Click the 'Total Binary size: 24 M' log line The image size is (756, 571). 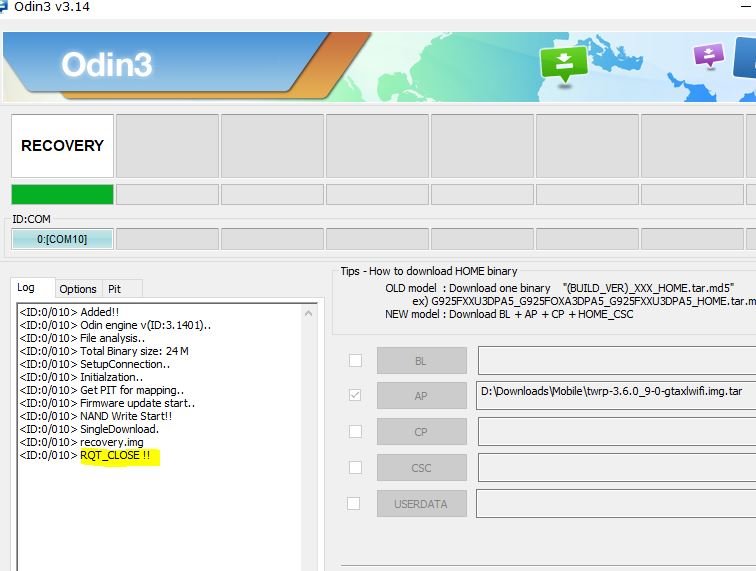pos(104,351)
